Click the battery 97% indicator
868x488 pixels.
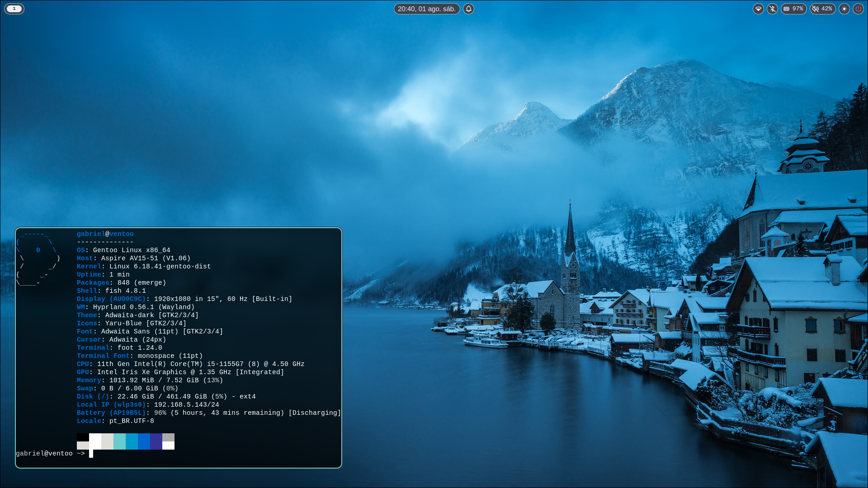point(793,9)
